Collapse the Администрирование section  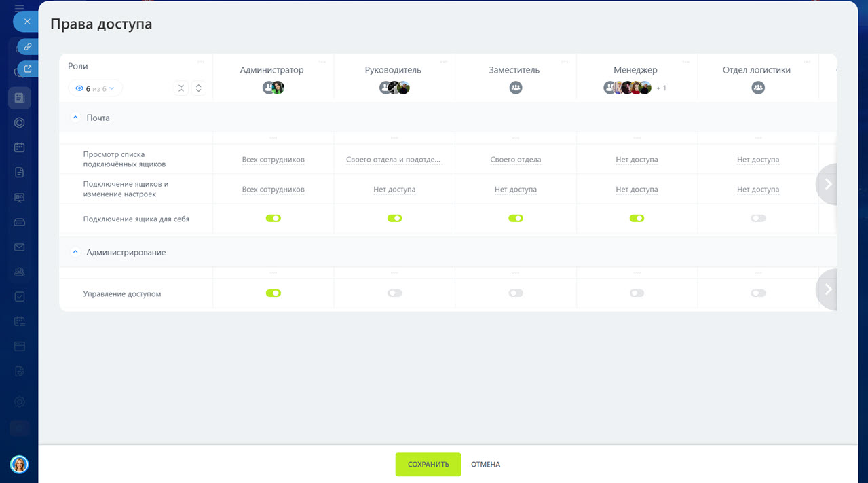(75, 252)
